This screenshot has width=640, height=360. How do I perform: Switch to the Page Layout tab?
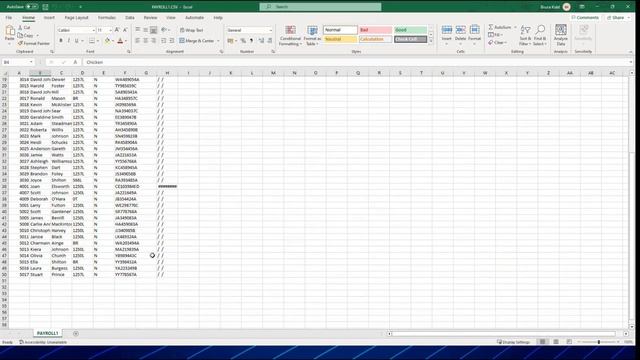76,18
